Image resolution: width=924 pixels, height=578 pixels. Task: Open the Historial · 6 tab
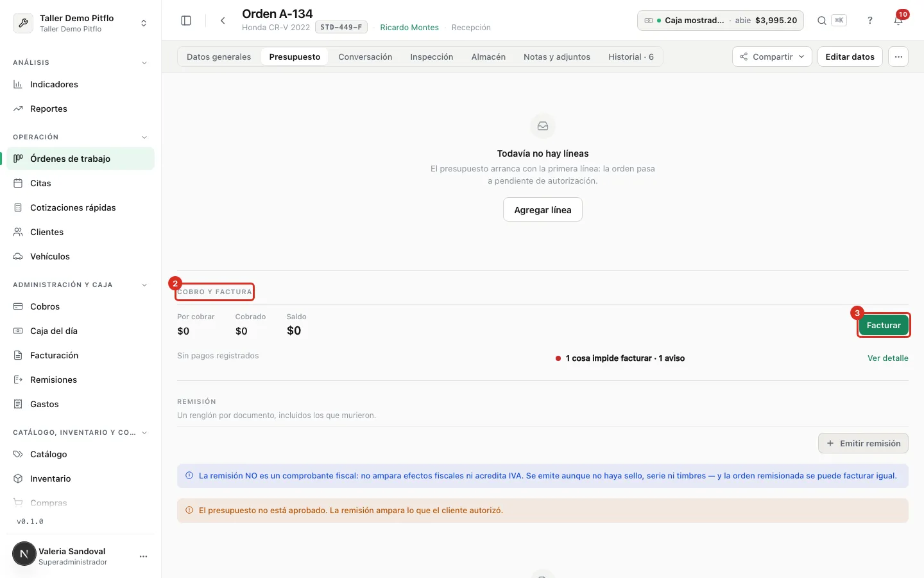(x=631, y=57)
